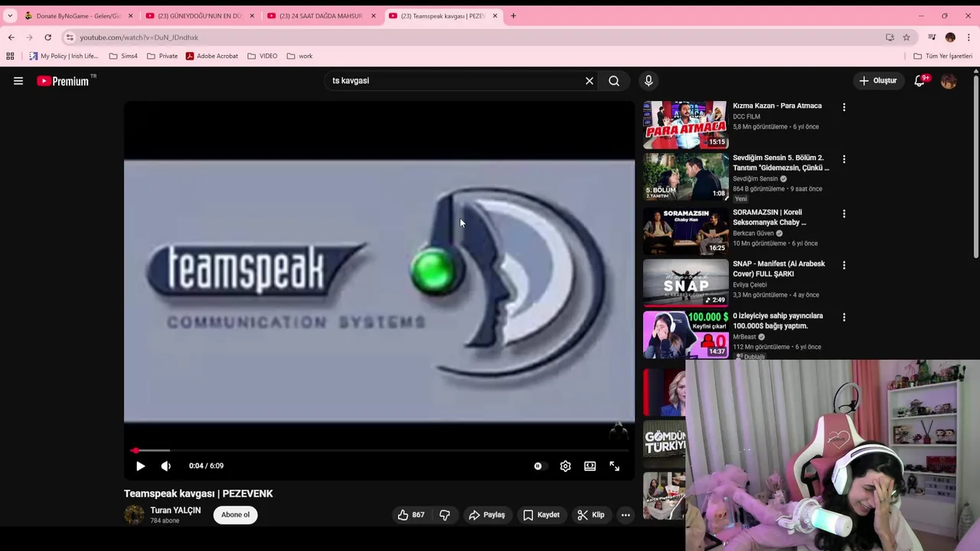
Task: Seek on the video progress bar
Action: point(379,451)
